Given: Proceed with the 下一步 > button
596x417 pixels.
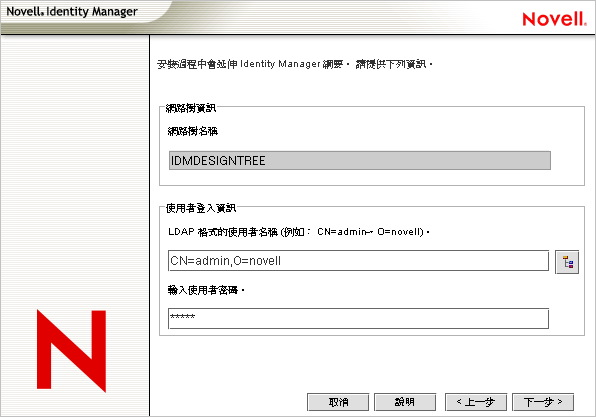Looking at the screenshot, I should coord(543,402).
